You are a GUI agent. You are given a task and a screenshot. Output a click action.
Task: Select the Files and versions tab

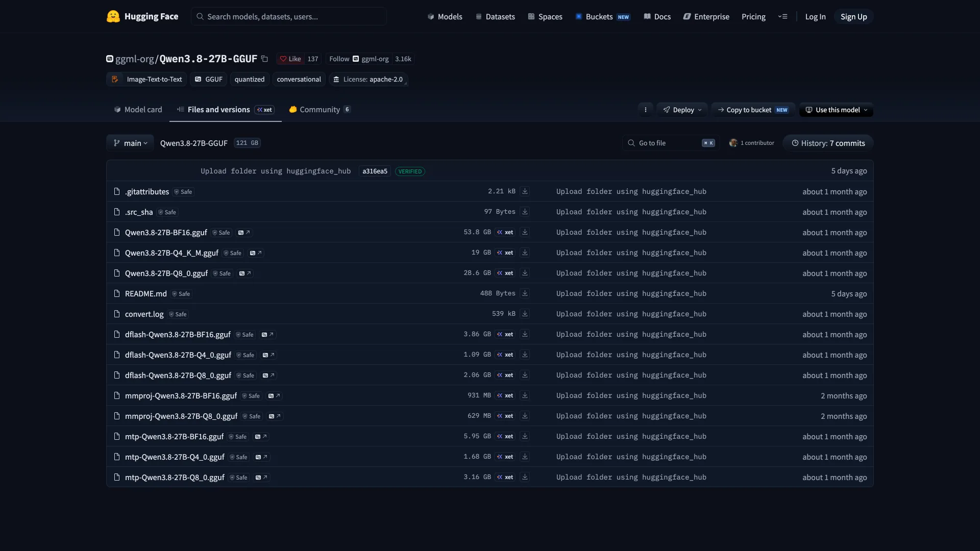(x=226, y=109)
